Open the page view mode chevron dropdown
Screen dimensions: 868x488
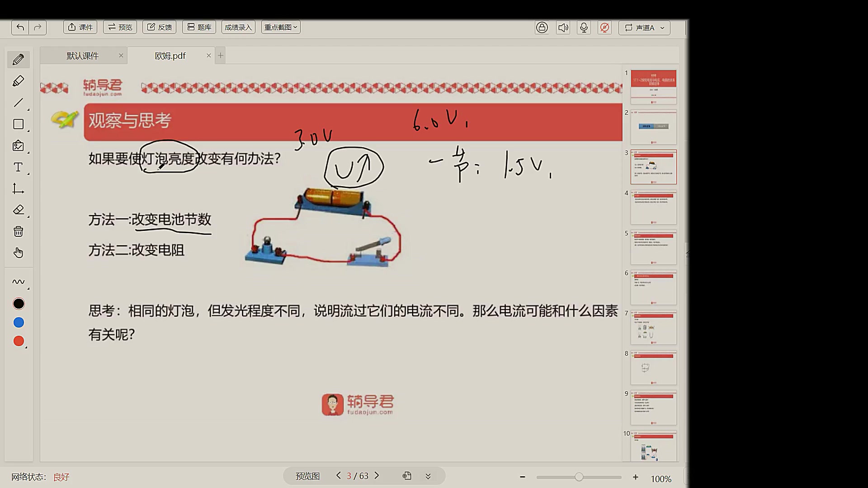pyautogui.click(x=427, y=476)
